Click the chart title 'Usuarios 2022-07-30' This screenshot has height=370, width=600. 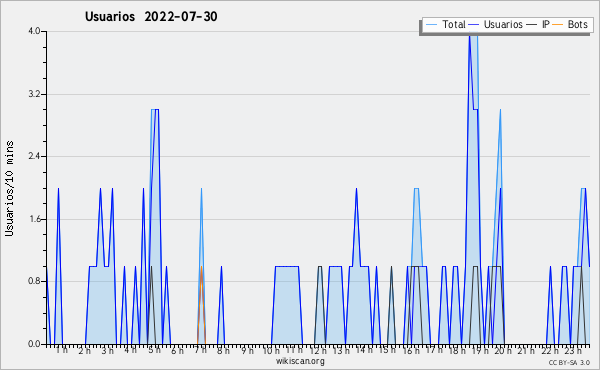pyautogui.click(x=151, y=16)
